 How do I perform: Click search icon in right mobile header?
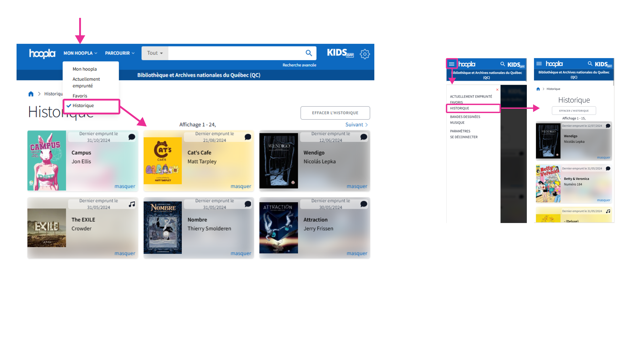point(590,63)
